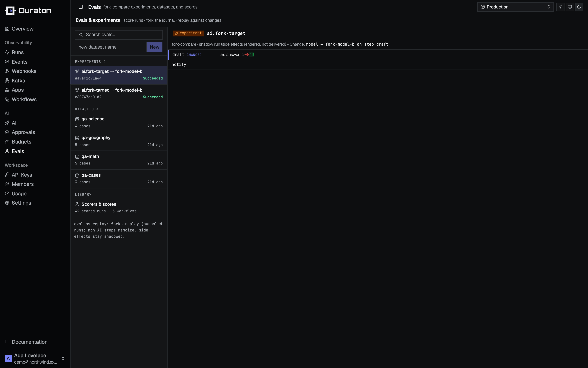This screenshot has height=368, width=588.
Task: Click the Settings gear icon
Action: click(7, 203)
